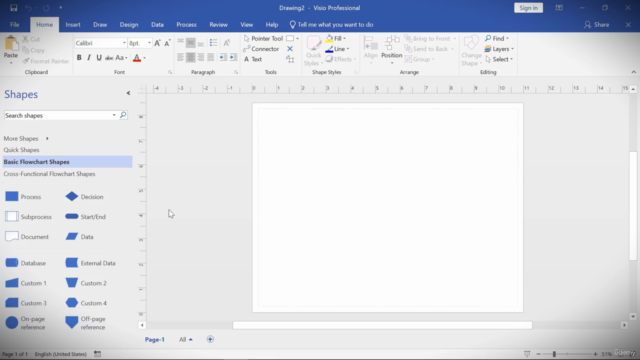
Task: Activate Format Painter
Action: [46, 61]
